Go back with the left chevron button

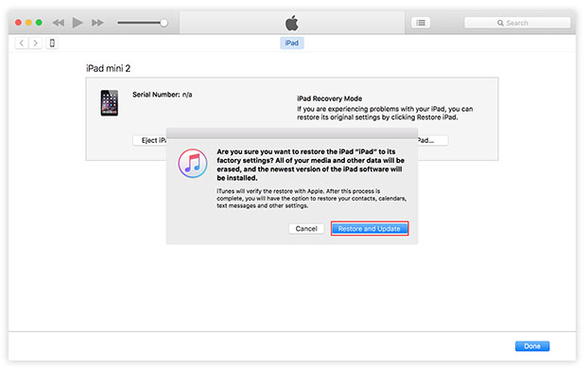[22, 44]
